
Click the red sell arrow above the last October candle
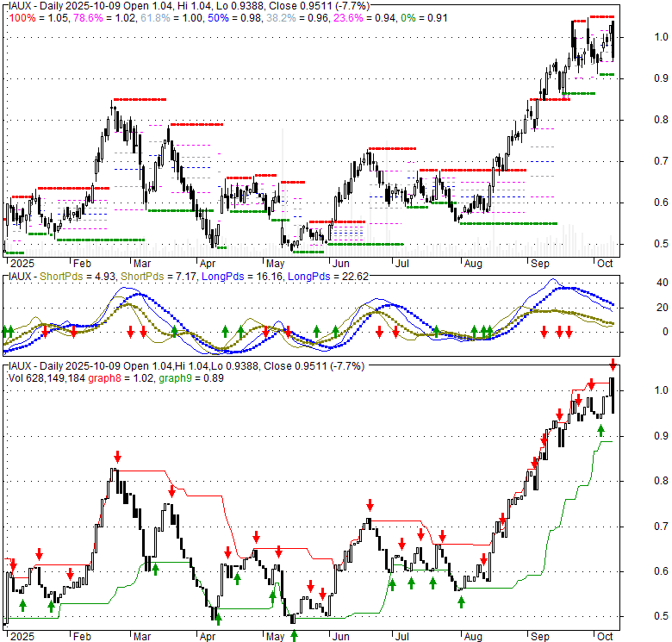[613, 365]
